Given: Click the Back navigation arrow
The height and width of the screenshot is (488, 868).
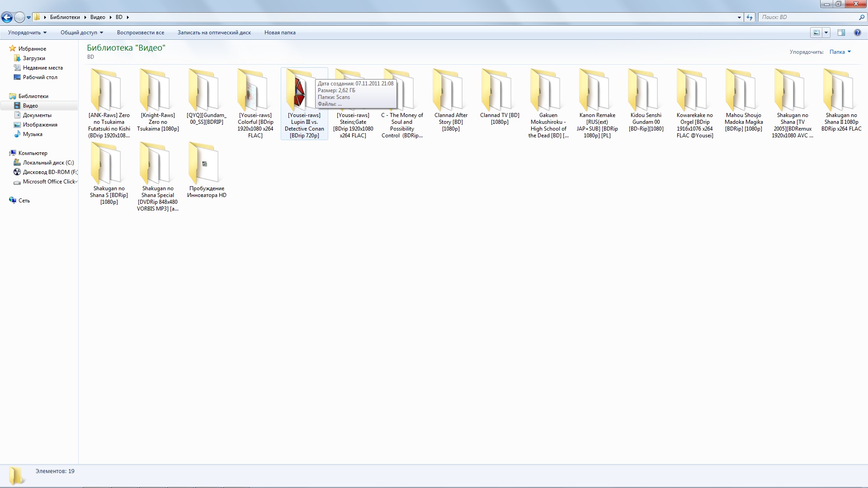Looking at the screenshot, I should 7,17.
